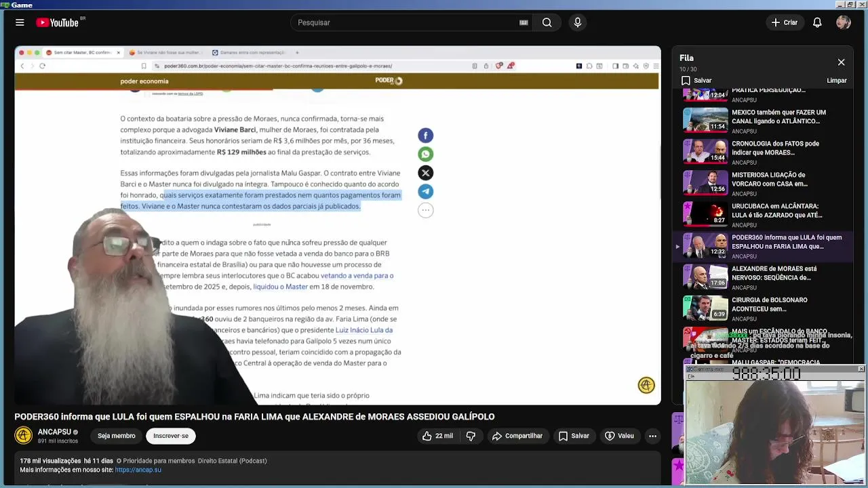Click the magnifier search button
This screenshot has width=868, height=488.
[547, 22]
